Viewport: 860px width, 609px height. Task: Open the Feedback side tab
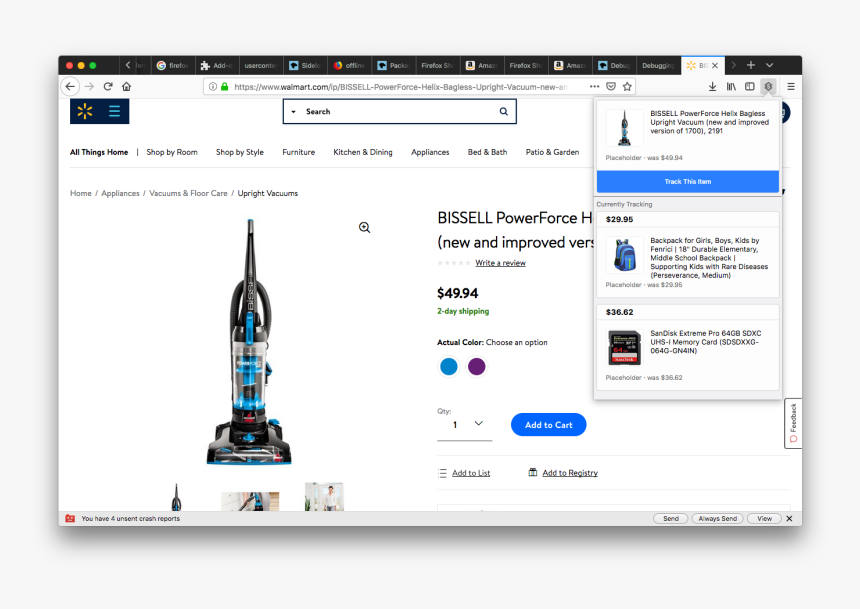click(793, 424)
